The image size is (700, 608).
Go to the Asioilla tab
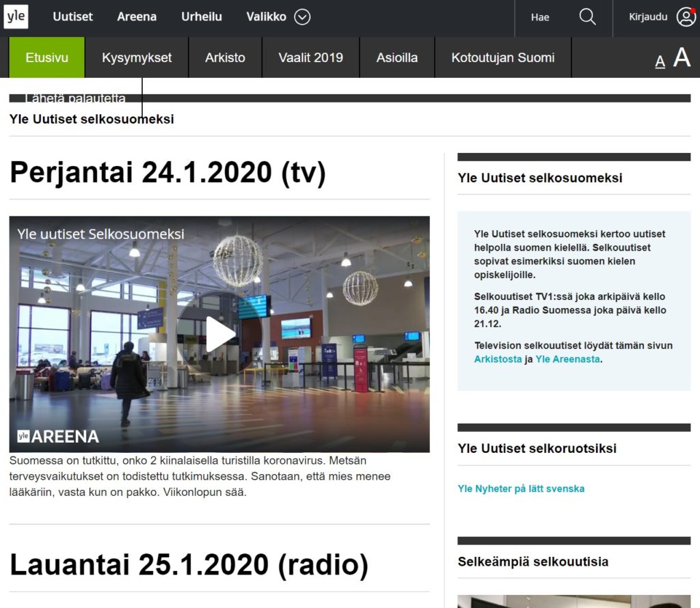[x=397, y=57]
